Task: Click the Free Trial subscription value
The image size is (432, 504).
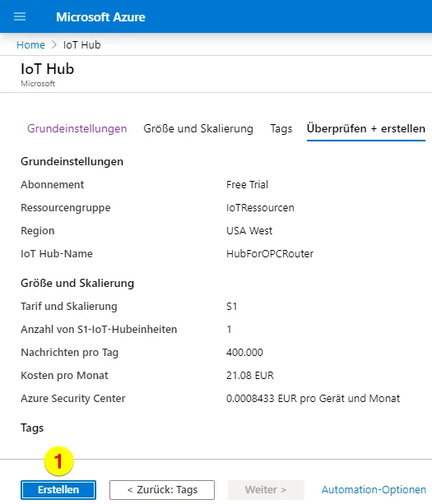Action: click(247, 184)
